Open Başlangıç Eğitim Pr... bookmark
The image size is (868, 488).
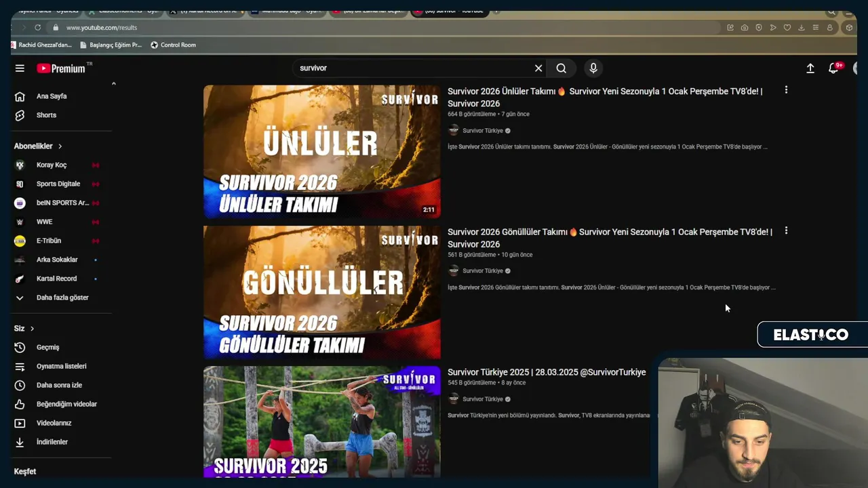[x=111, y=45]
